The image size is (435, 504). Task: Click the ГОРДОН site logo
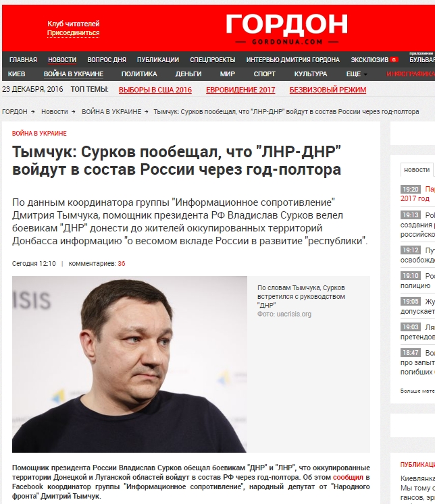(286, 28)
